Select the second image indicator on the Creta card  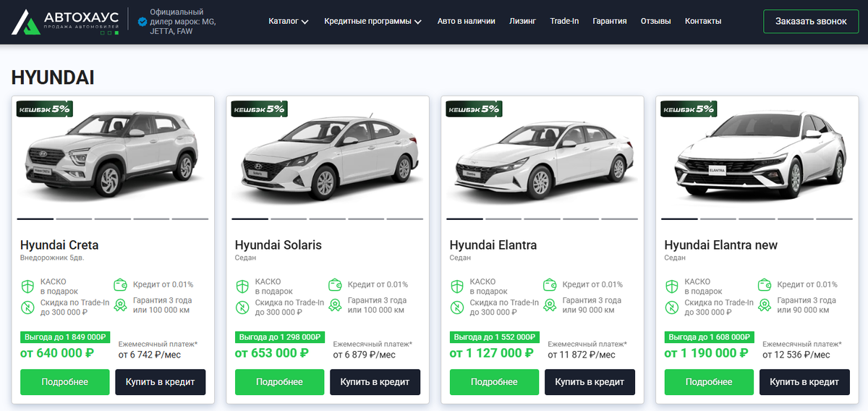click(74, 219)
